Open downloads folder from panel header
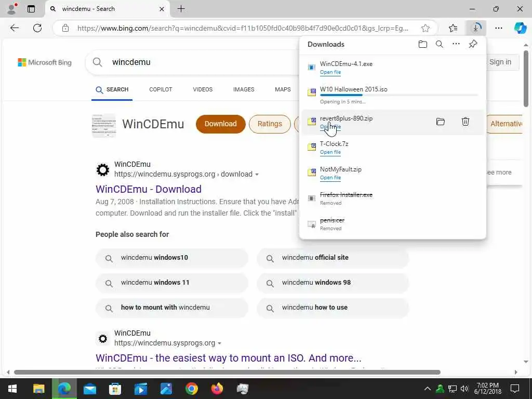 [422, 44]
